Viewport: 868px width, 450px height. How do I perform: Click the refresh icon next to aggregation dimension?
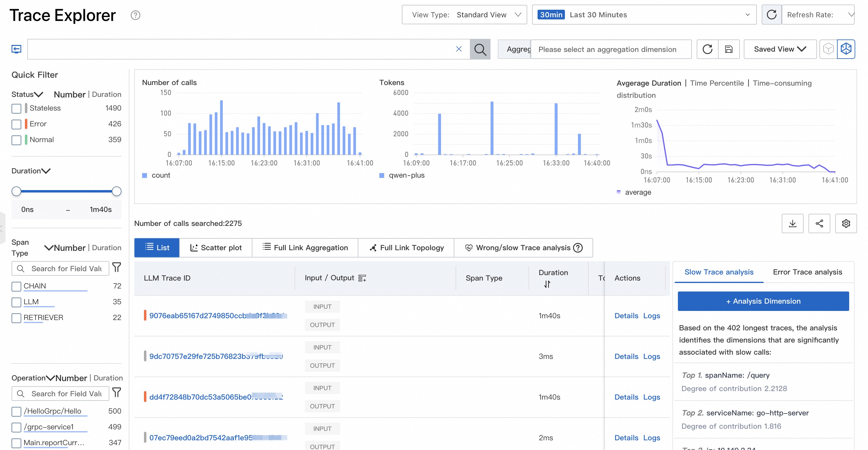coord(708,49)
